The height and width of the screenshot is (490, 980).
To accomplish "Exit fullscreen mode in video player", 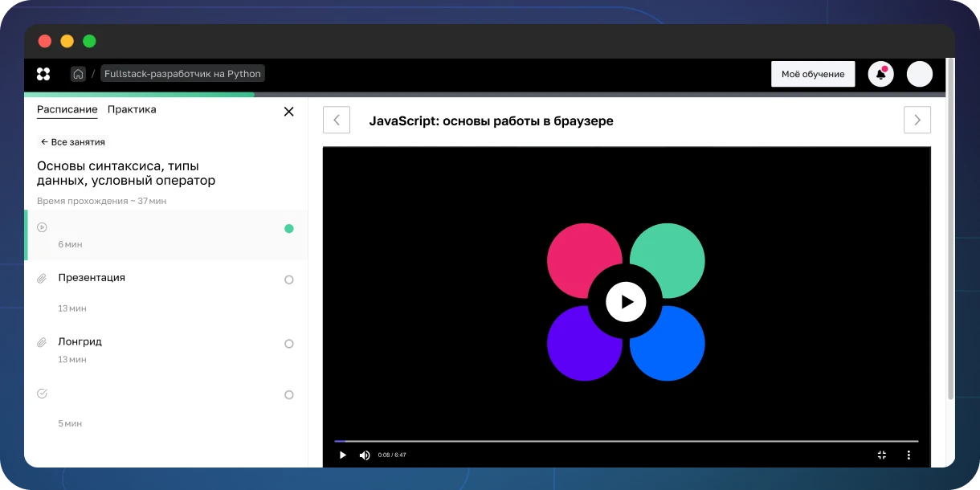I will click(882, 455).
